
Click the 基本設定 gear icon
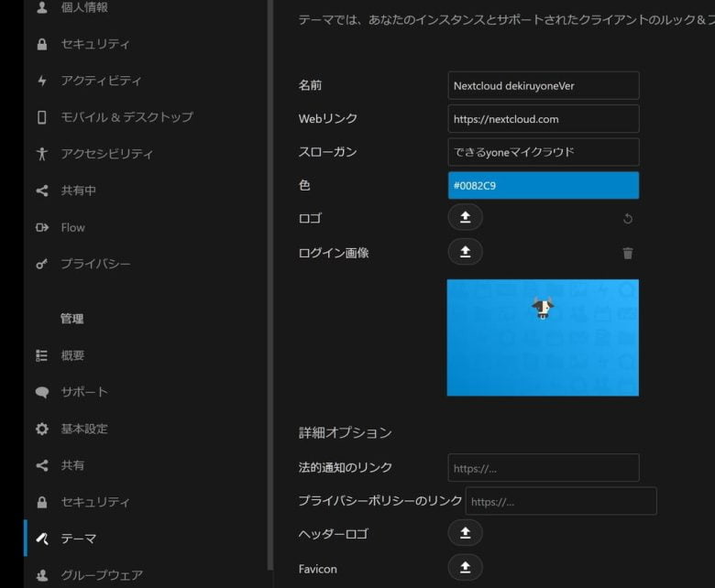[42, 429]
